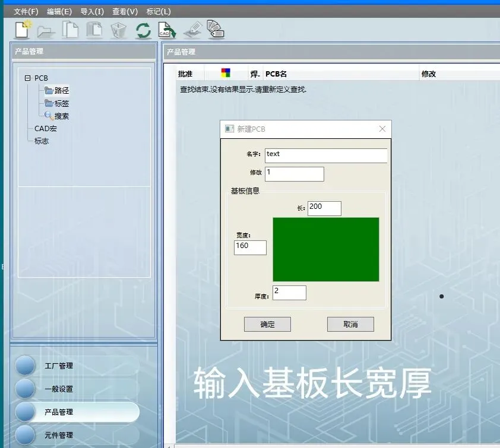
Task: Click the 修改 input field in the dialog
Action: pyautogui.click(x=295, y=174)
